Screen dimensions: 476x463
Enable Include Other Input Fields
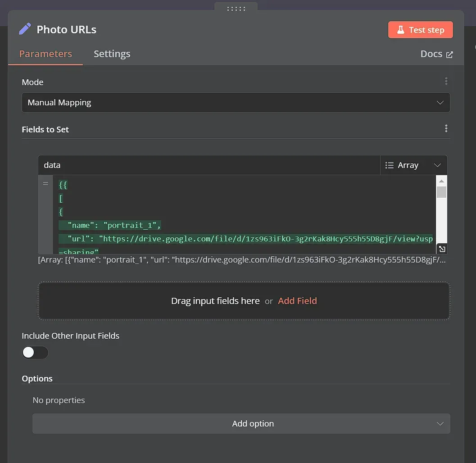[35, 352]
